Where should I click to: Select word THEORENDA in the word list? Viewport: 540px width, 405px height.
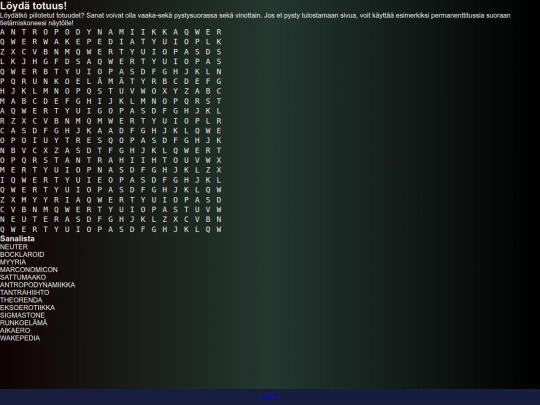pyautogui.click(x=21, y=300)
